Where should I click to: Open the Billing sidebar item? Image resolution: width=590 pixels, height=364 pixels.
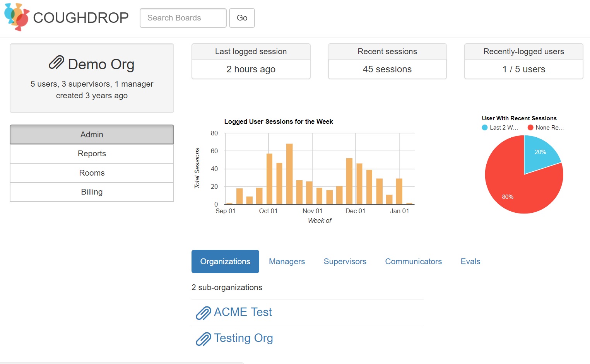[92, 192]
